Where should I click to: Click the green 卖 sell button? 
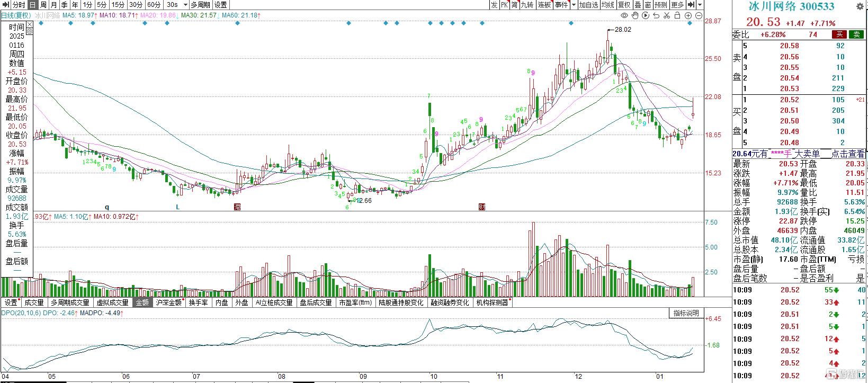[x=856, y=34]
